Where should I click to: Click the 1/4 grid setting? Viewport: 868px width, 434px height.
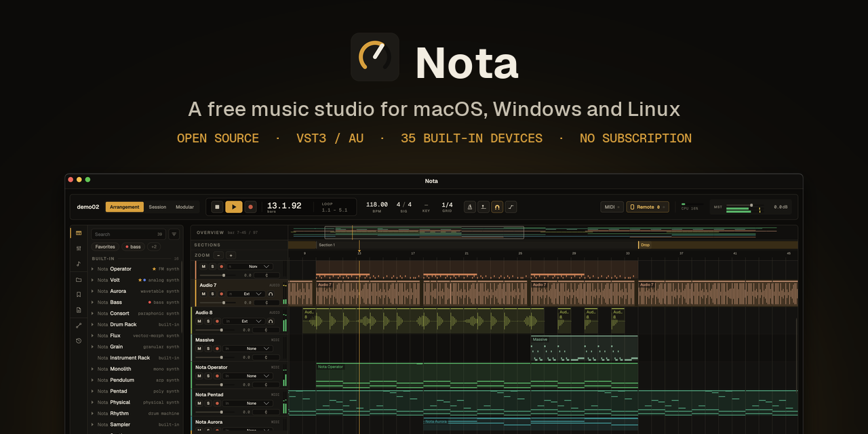click(x=448, y=206)
